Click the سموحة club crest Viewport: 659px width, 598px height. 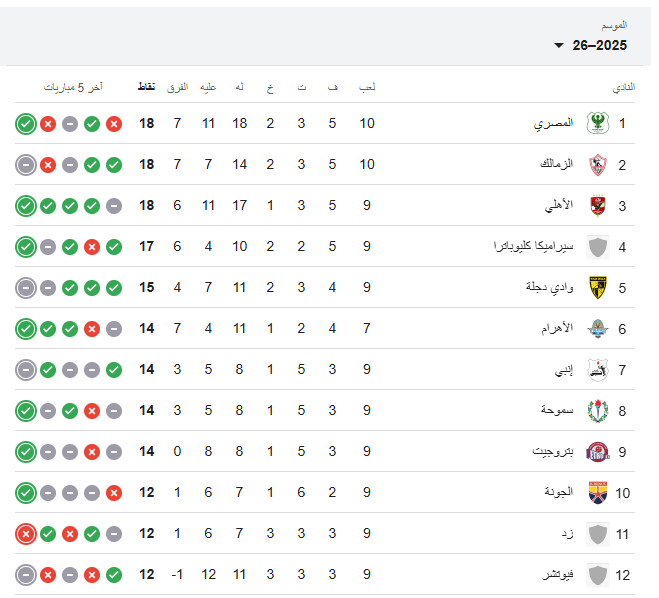(598, 411)
